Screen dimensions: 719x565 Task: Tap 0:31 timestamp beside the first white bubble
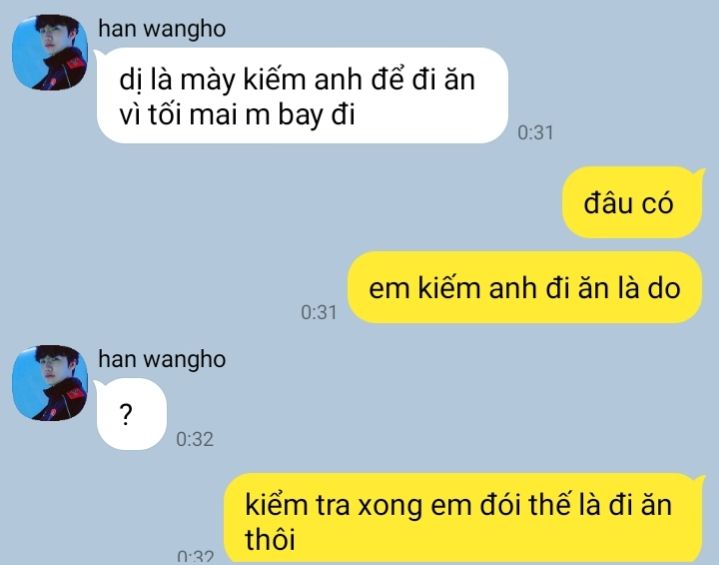tap(535, 133)
